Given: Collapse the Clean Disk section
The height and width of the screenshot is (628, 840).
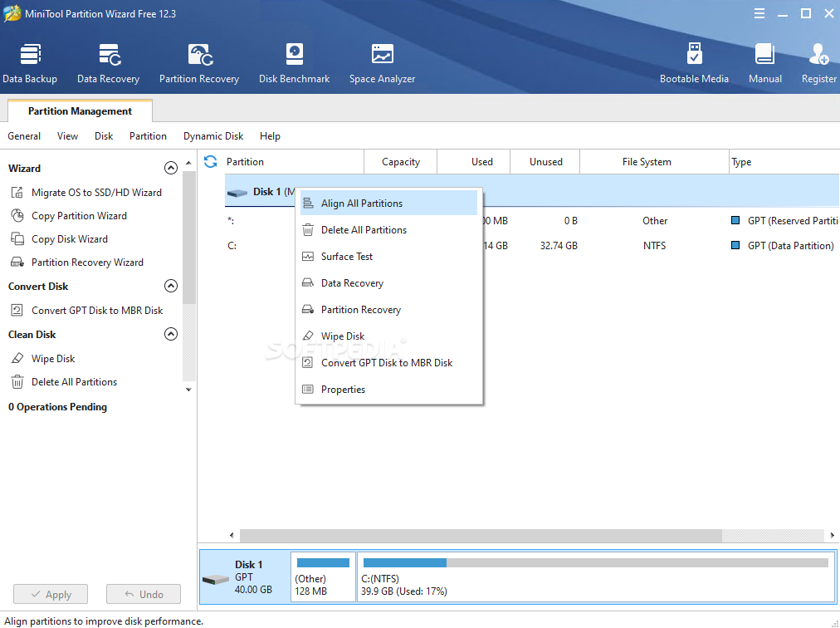Looking at the screenshot, I should coord(171,334).
